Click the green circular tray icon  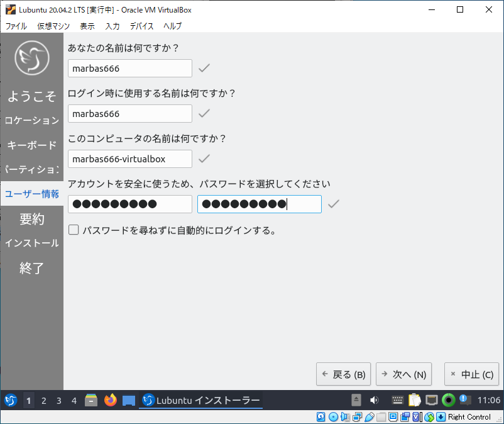(449, 400)
